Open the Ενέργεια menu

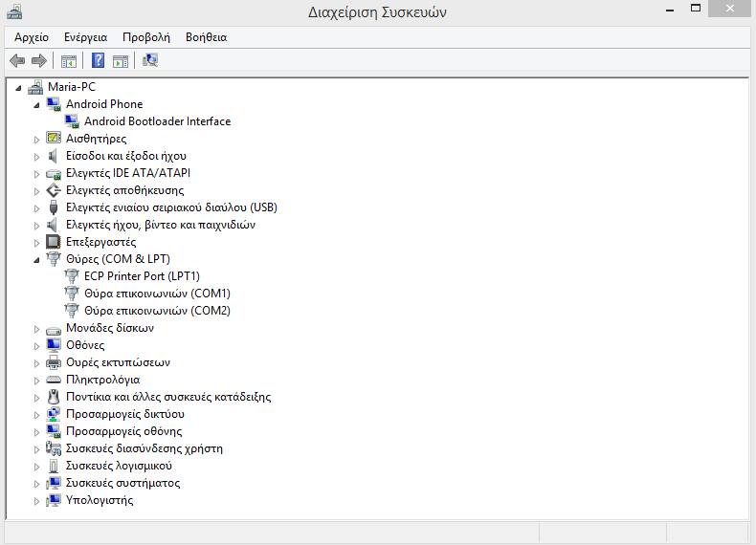[x=85, y=37]
